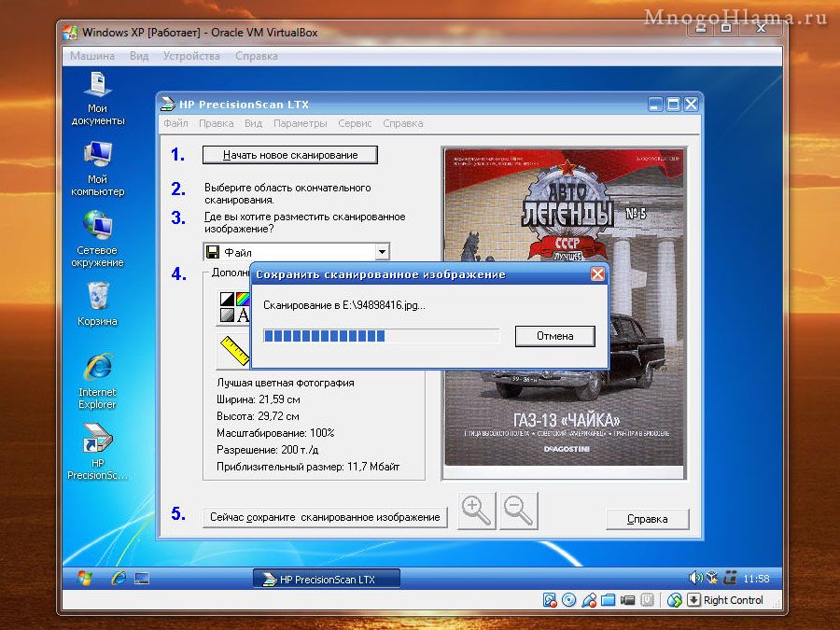Open VirtualBox Машина menu

pyautogui.click(x=92, y=56)
